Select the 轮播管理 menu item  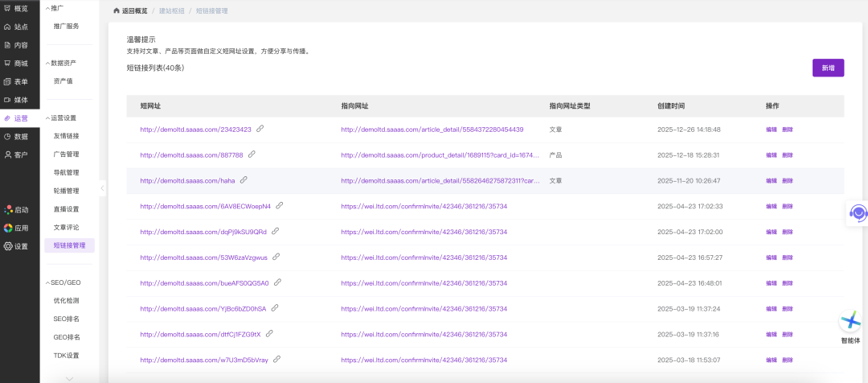click(66, 191)
